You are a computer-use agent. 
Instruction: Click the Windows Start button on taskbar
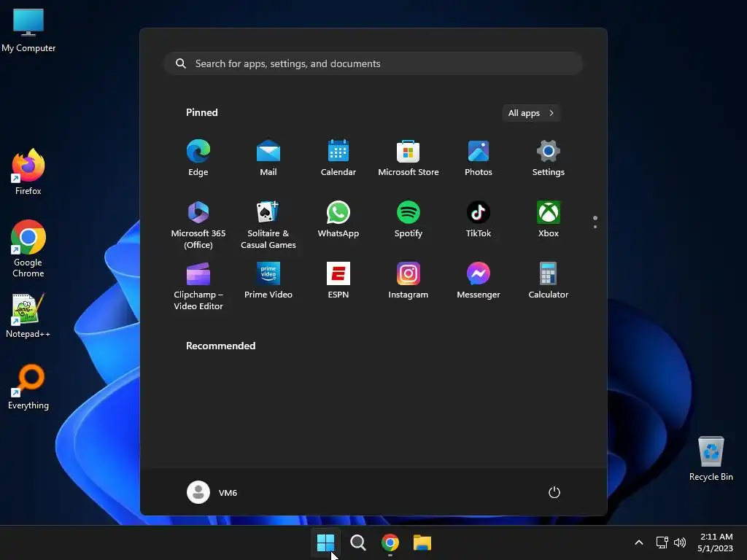click(326, 542)
